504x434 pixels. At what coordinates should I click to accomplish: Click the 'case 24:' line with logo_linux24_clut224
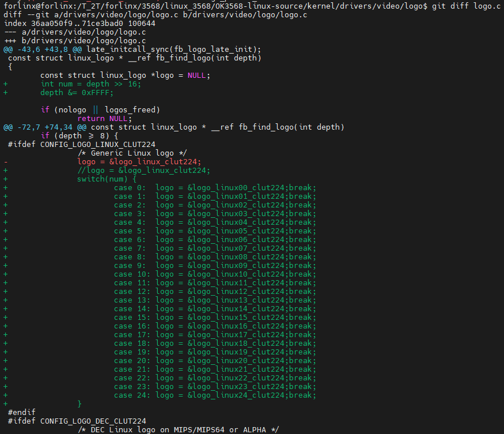point(215,395)
